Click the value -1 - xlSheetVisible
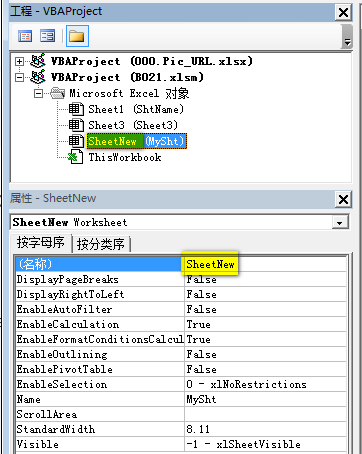362x454 pixels. (x=265, y=444)
